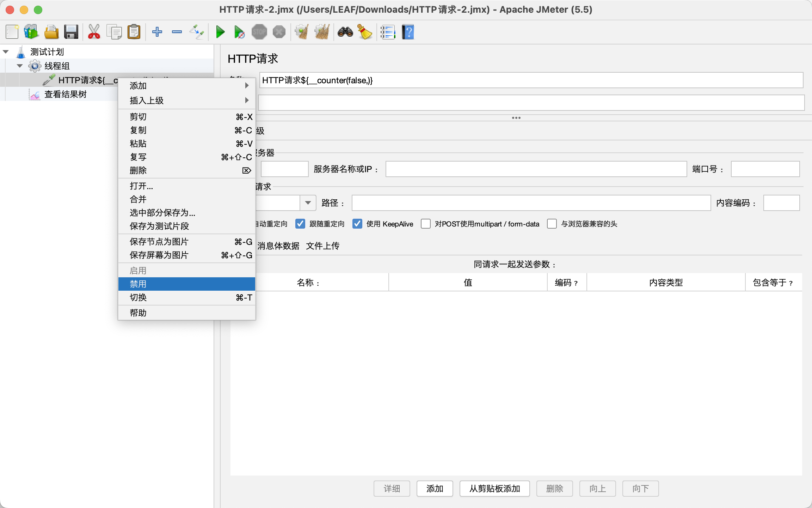Toggle the 使用 KeepAlive checkbox
Screen dimensions: 812x508
click(357, 224)
